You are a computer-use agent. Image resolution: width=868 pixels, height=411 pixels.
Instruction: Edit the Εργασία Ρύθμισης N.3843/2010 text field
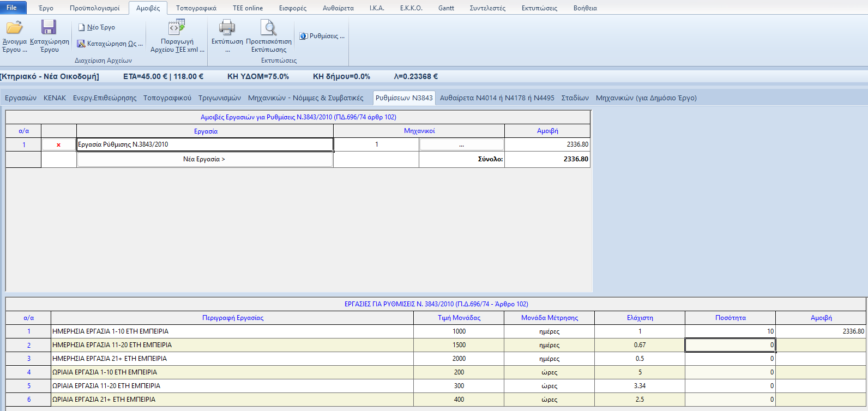[x=204, y=144]
